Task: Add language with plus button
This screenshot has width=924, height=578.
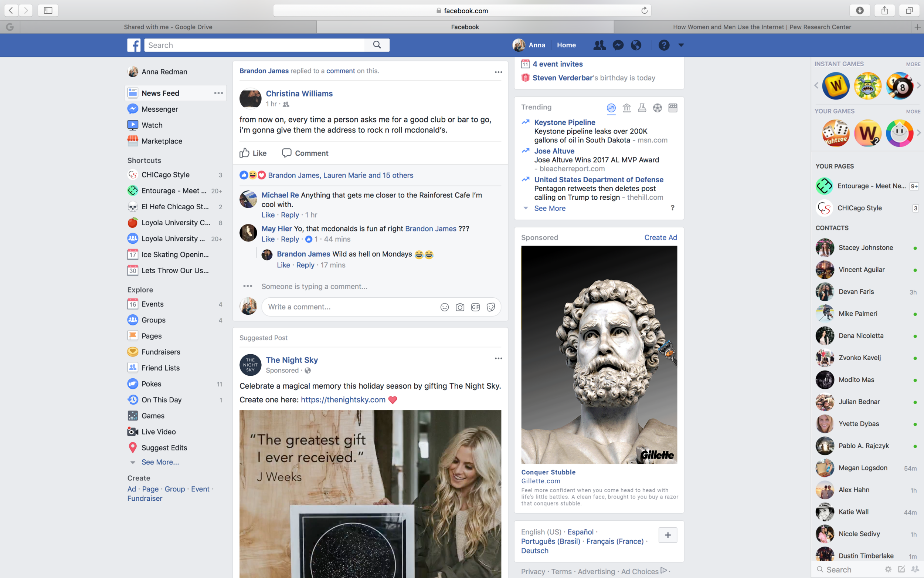Action: (668, 535)
